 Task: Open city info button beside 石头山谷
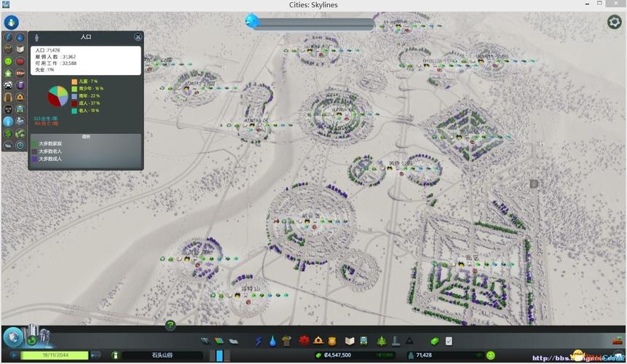pos(116,355)
